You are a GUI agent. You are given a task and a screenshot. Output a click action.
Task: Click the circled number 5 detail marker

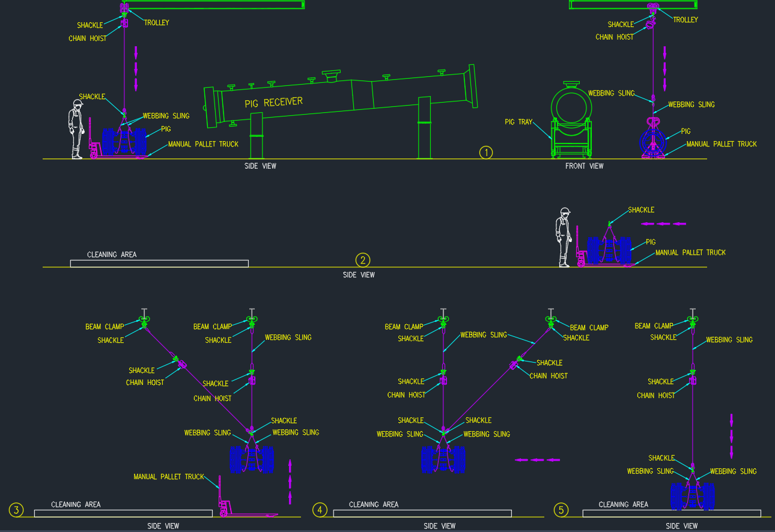click(x=561, y=510)
